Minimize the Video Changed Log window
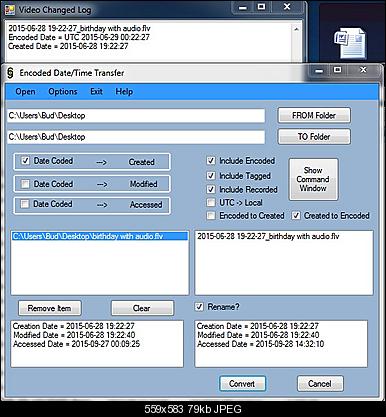The image size is (386, 417). [x=243, y=7]
